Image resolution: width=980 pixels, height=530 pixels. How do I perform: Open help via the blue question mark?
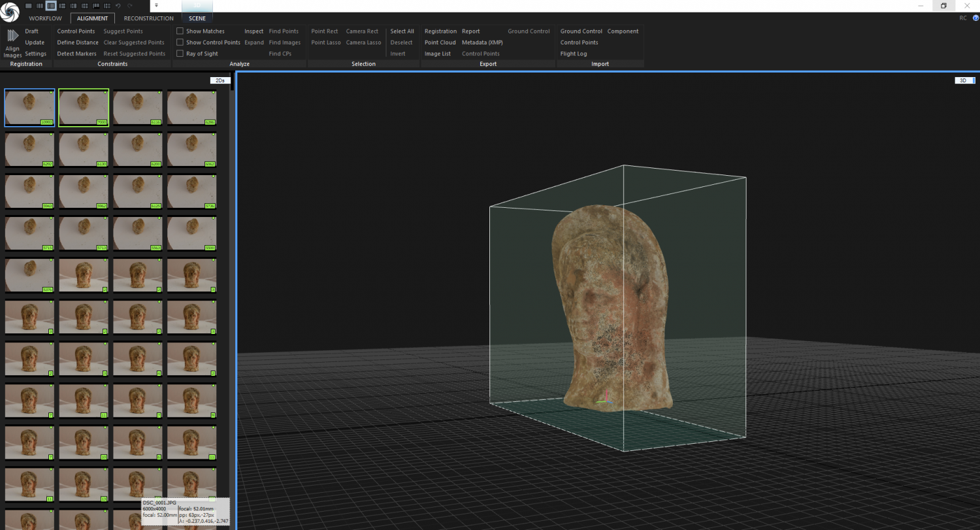pos(975,18)
